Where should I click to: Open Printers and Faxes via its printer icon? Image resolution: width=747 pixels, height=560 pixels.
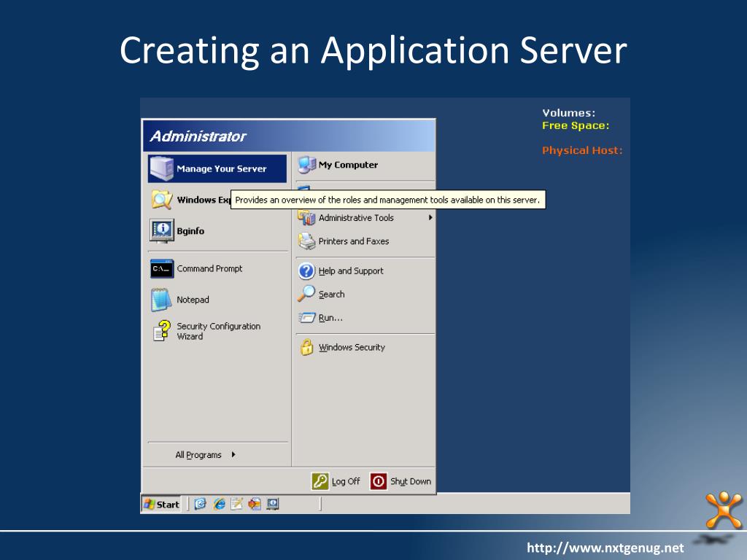pos(307,241)
